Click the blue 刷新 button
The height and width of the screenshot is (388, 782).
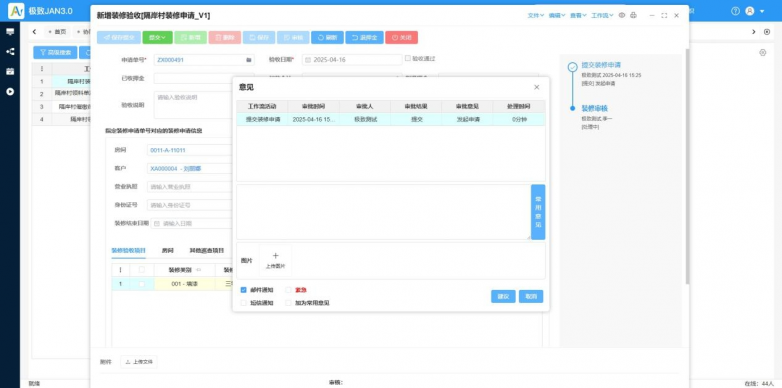(x=327, y=37)
